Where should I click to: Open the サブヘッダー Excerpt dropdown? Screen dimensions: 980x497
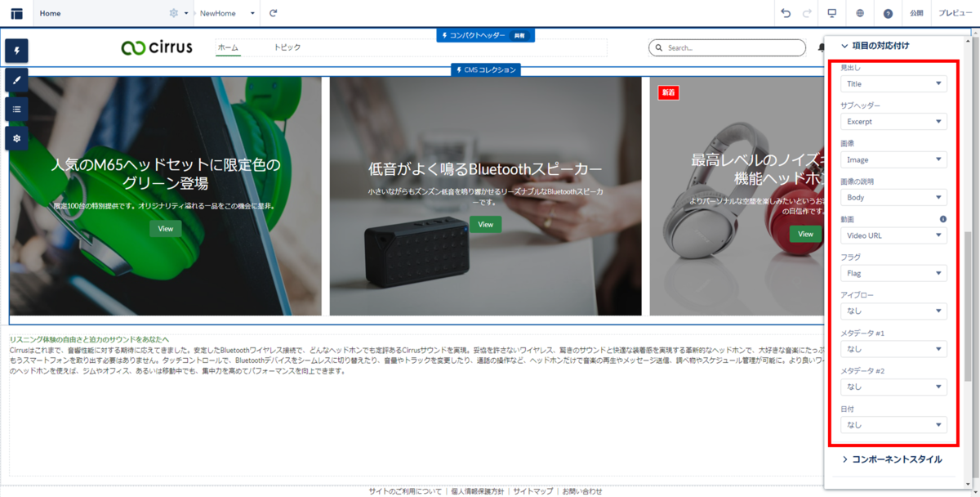[893, 122]
